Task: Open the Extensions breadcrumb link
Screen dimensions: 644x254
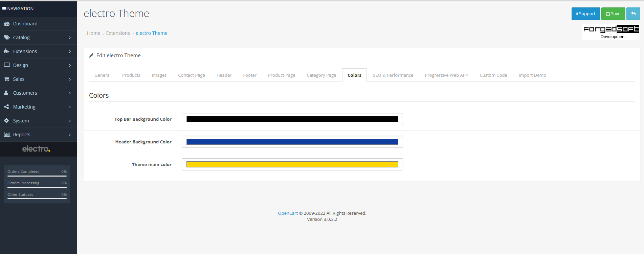Action: point(118,33)
